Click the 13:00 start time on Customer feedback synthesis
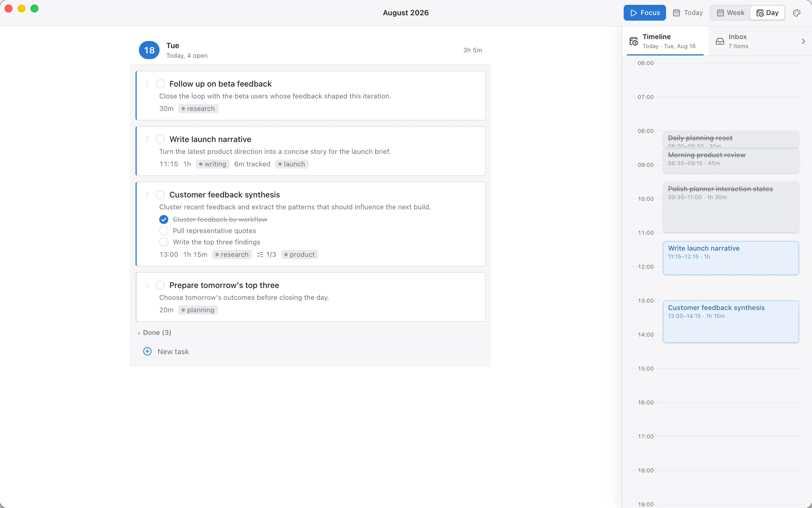812x508 pixels. [x=169, y=255]
